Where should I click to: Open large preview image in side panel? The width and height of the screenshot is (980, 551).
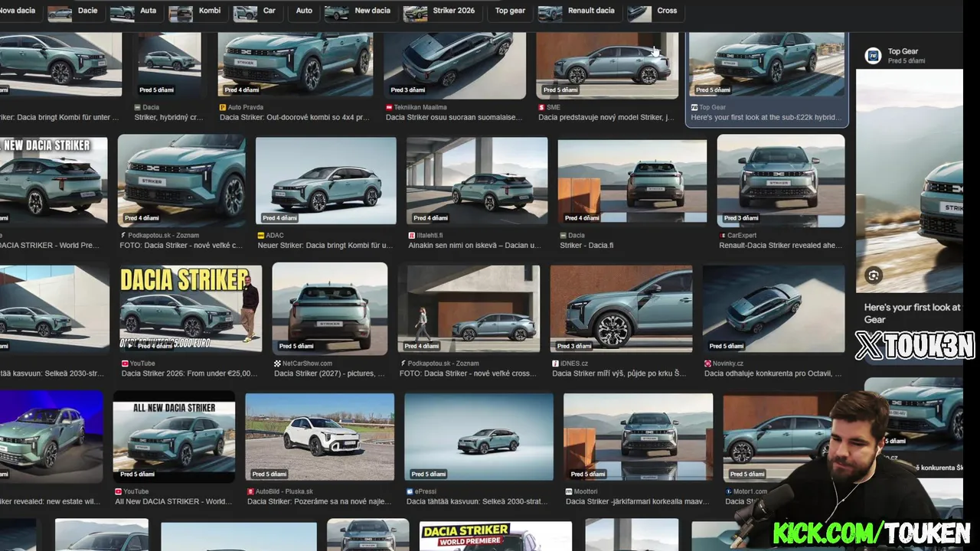[910, 180]
